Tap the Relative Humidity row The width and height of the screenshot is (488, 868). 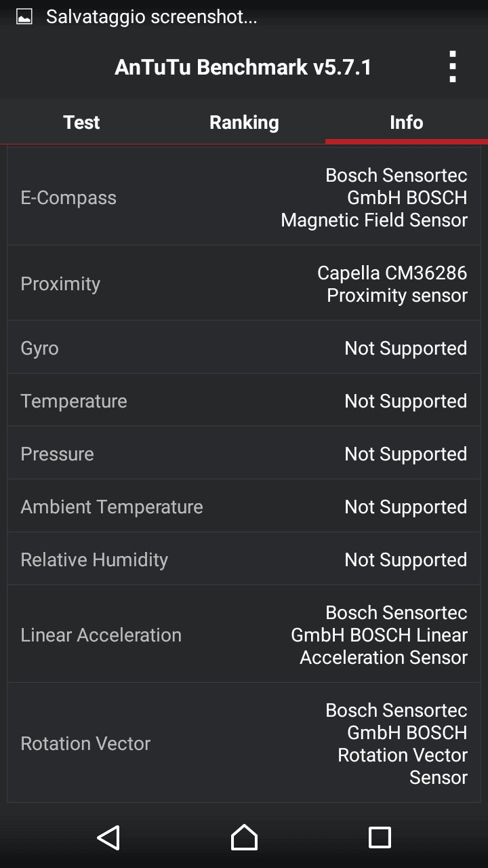(244, 559)
